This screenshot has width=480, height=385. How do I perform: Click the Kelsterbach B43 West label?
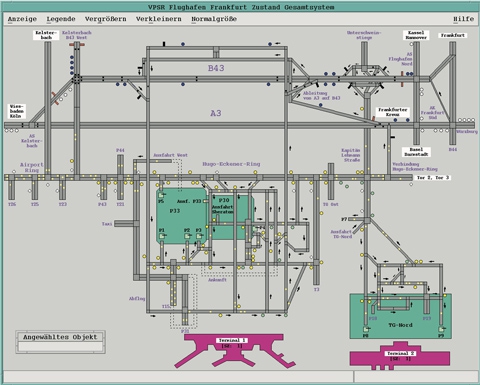tap(77, 35)
